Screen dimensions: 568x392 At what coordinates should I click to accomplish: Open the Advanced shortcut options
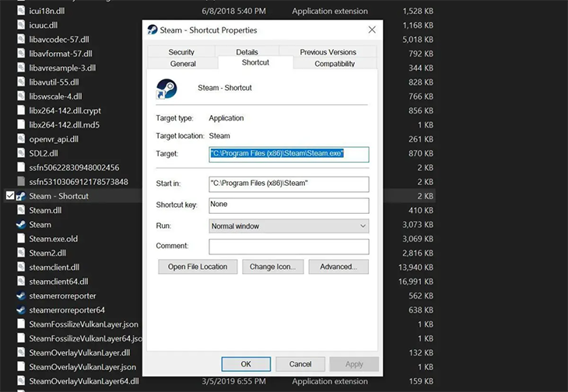338,267
